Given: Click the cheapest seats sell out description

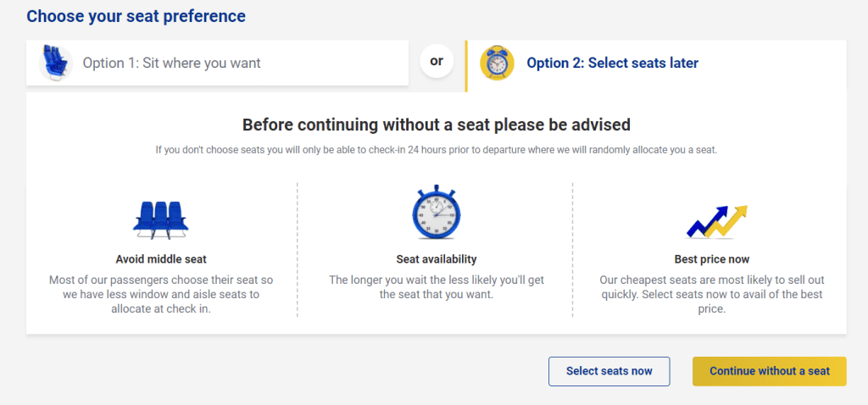Looking at the screenshot, I should [711, 294].
